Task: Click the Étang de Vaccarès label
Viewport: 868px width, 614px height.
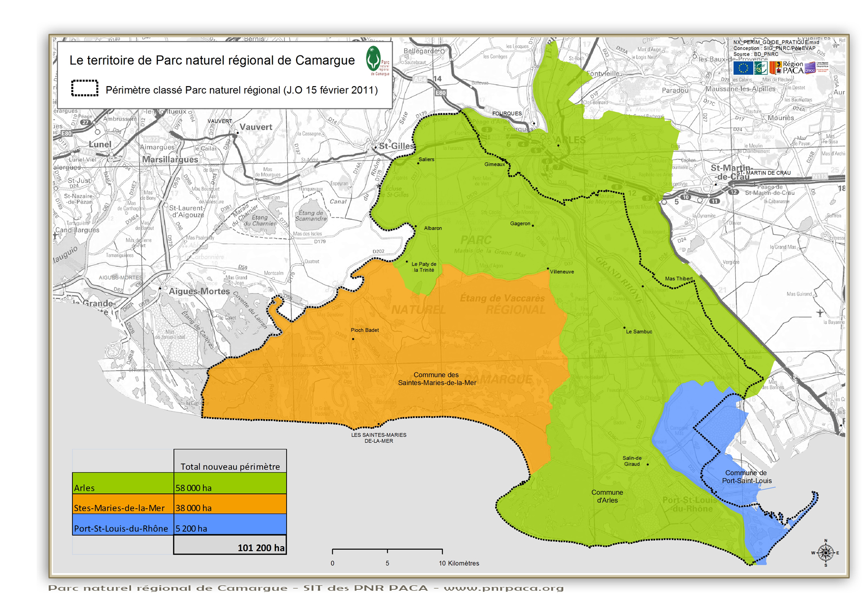Action: tap(502, 298)
